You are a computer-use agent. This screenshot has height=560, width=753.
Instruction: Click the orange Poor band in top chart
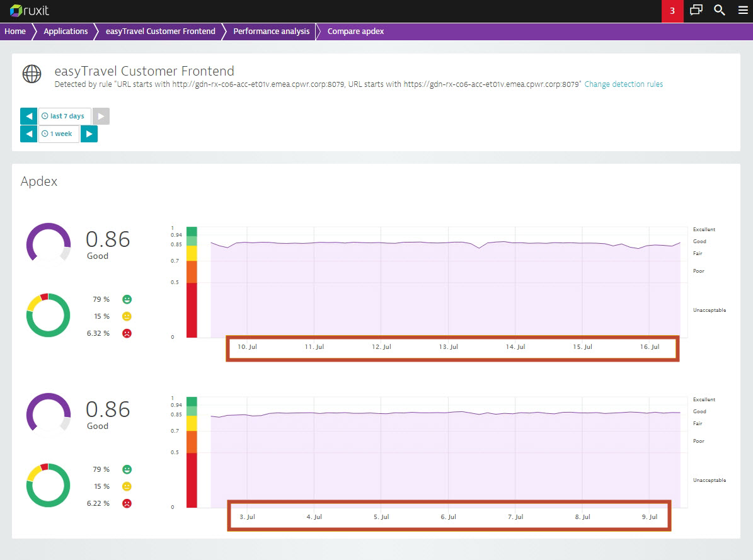click(192, 272)
